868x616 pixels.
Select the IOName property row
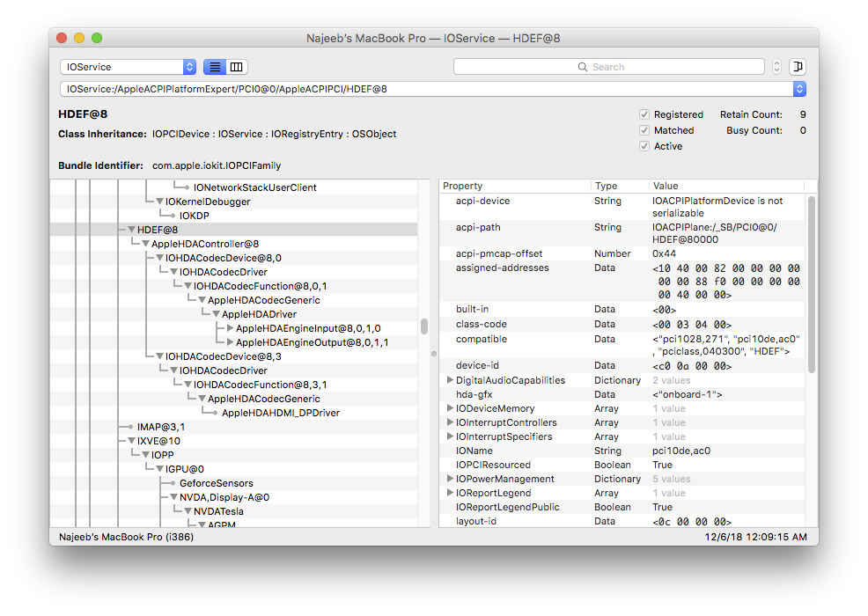622,451
